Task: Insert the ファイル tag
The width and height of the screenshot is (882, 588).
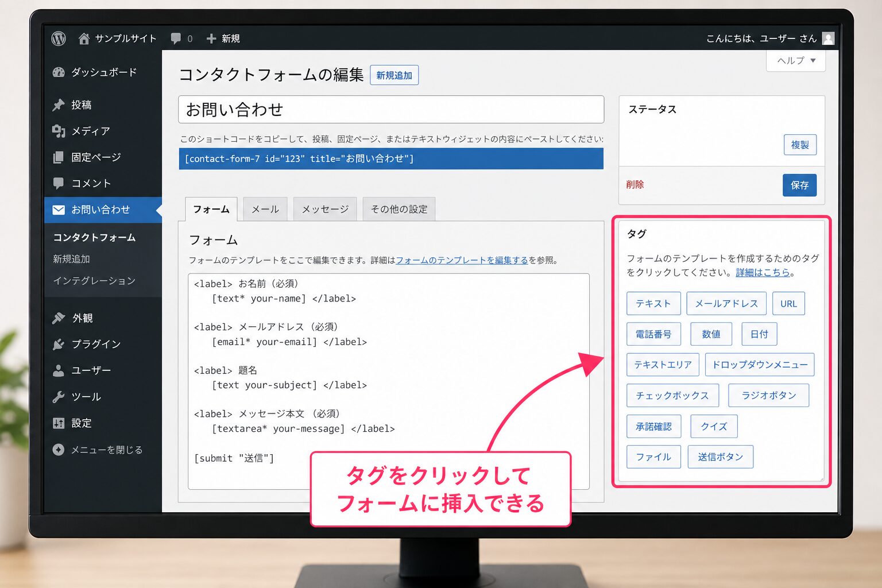Action: point(653,457)
